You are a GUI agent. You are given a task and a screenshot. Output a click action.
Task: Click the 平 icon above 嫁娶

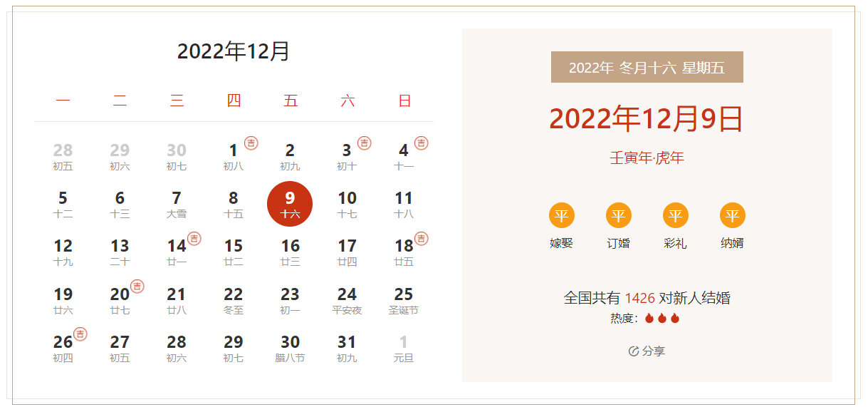[x=562, y=215]
